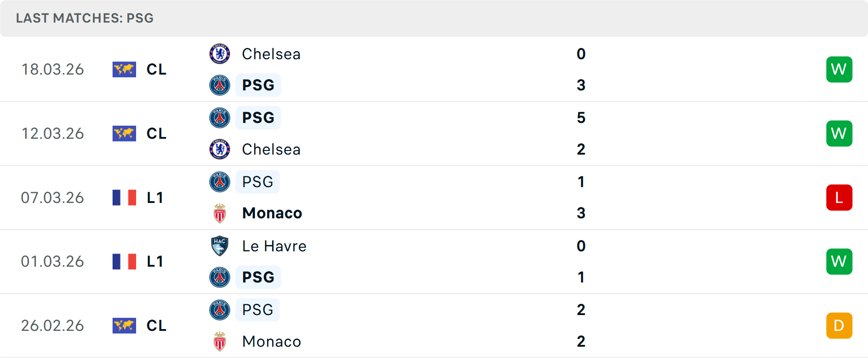Viewport: 868px width, 358px height.
Task: Click France flag icon for 07.03.26 match
Action: [x=124, y=198]
